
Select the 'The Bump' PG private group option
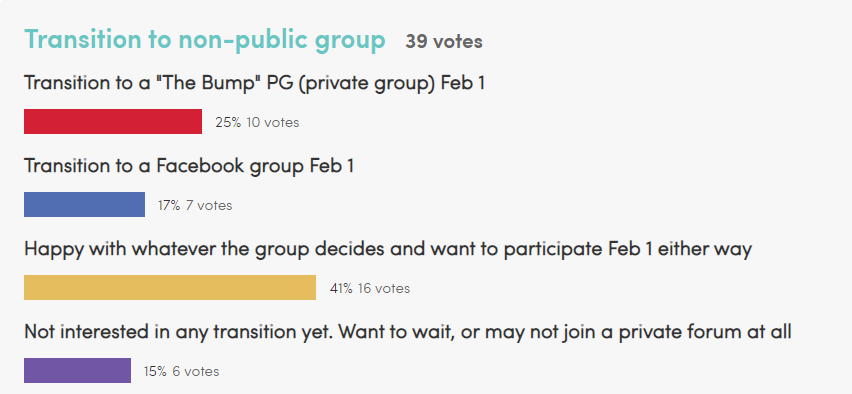point(254,83)
